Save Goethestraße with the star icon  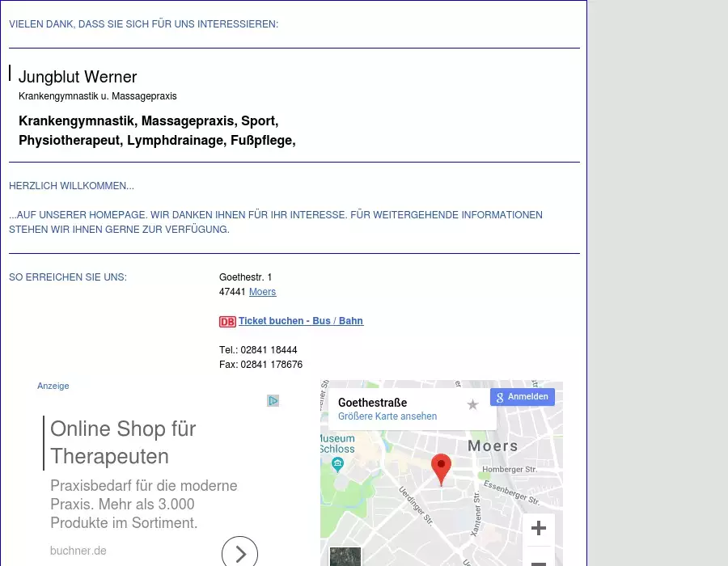(472, 404)
